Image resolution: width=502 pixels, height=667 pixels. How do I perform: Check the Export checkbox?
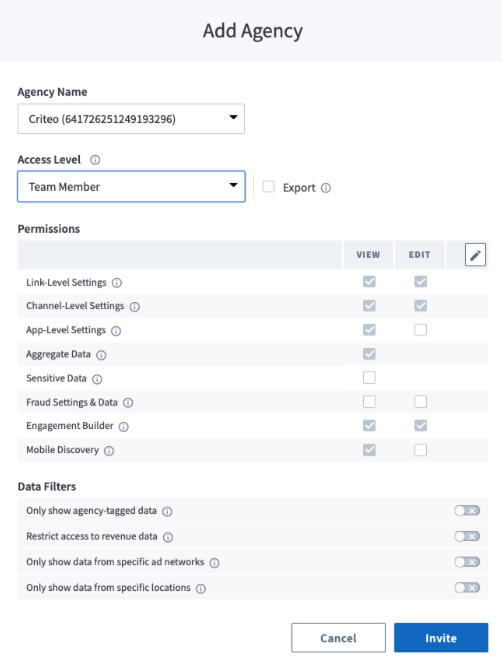click(268, 187)
